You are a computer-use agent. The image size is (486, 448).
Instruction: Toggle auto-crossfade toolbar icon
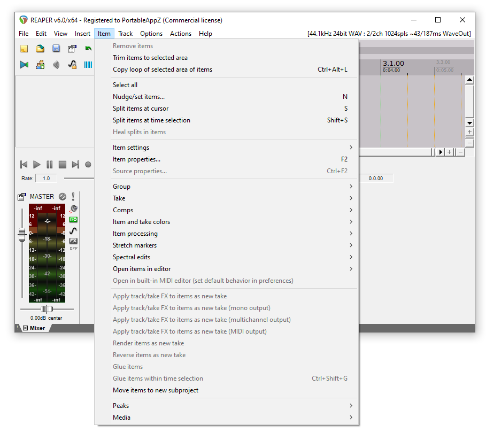(24, 65)
